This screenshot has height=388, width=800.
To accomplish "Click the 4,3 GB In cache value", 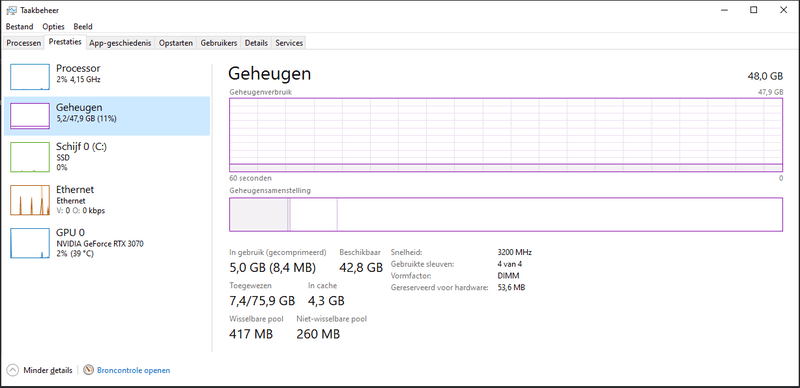I will (x=327, y=300).
